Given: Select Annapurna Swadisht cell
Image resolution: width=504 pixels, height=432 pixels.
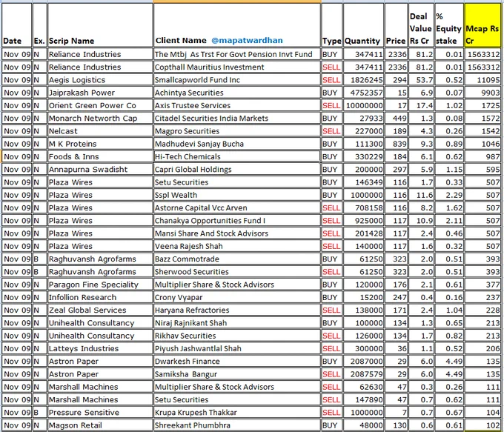Looking at the screenshot, I should click(100, 170).
